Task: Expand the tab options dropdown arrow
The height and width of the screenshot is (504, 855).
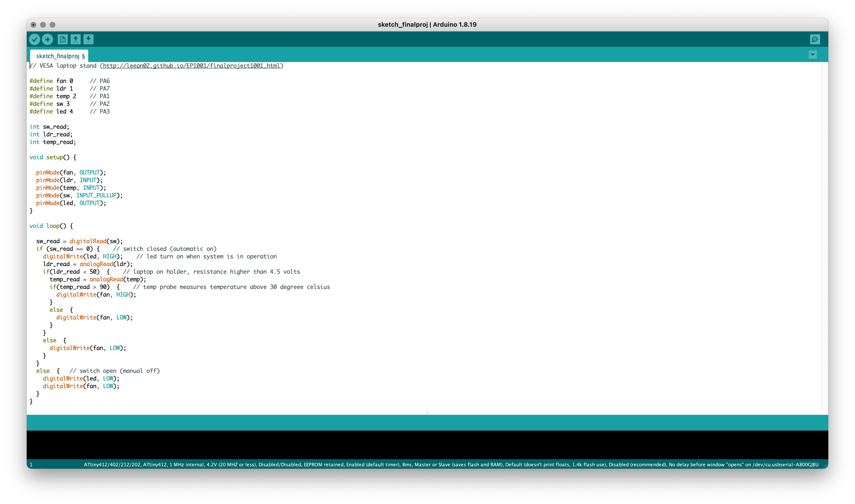Action: point(812,55)
